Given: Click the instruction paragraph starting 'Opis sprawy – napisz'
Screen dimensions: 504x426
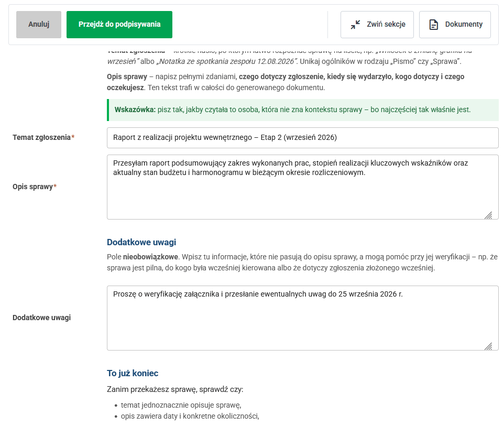Looking at the screenshot, I should click(x=286, y=82).
